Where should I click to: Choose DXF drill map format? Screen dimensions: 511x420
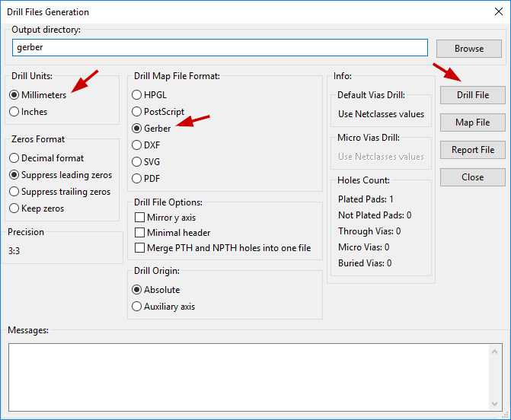tap(146, 145)
